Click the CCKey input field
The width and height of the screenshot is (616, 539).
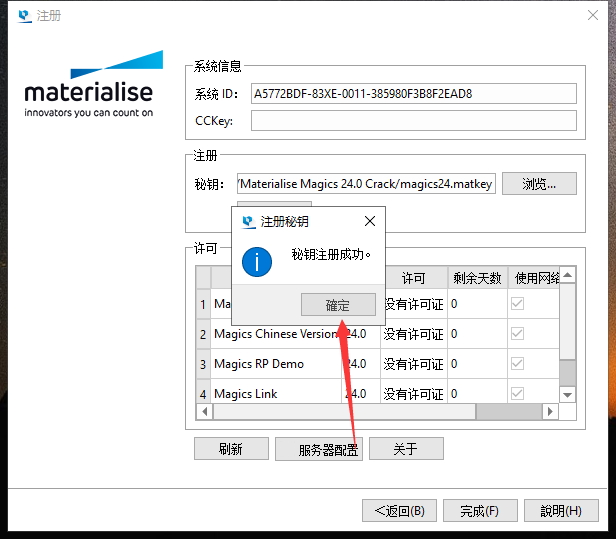tap(413, 121)
